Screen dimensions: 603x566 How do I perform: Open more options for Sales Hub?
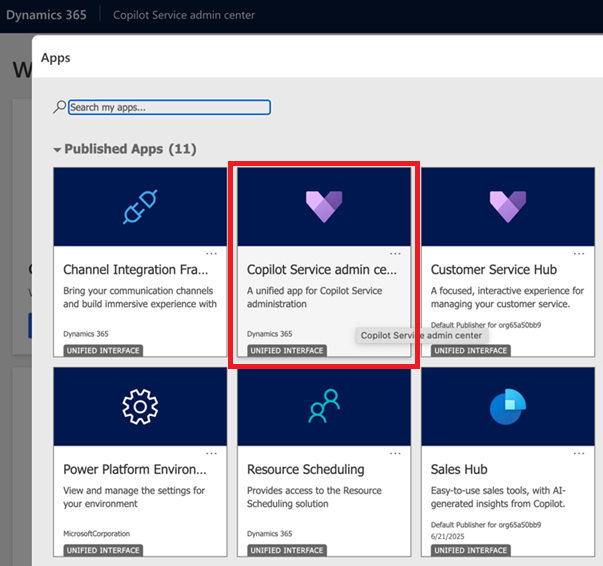(579, 454)
